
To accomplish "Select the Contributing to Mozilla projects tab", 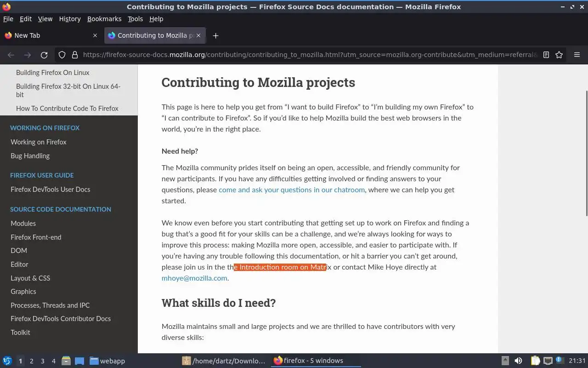I will (x=155, y=35).
